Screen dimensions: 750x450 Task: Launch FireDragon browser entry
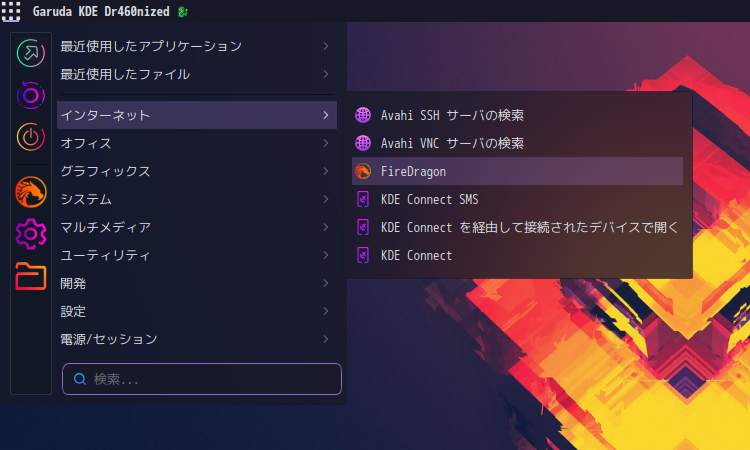[x=518, y=171]
